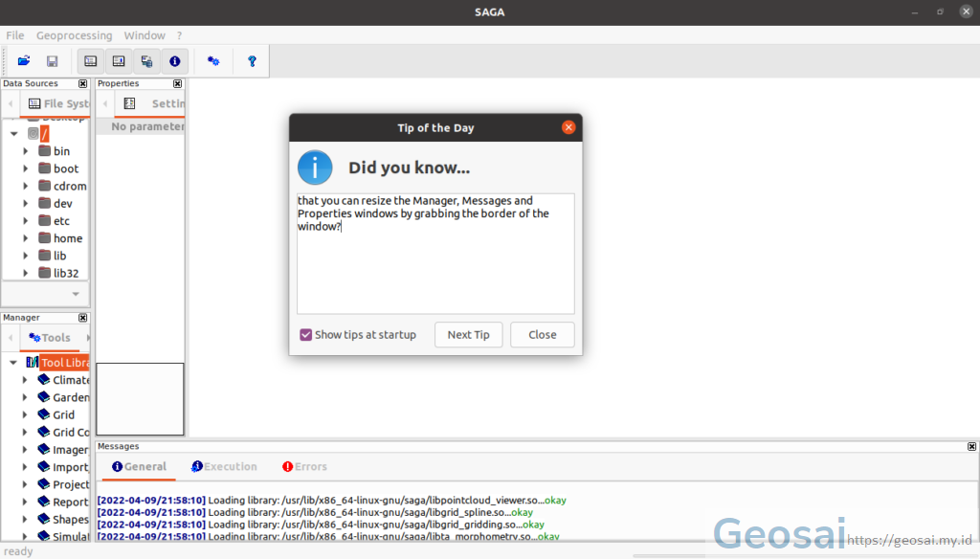This screenshot has height=559, width=980.
Task: Close the Data Sources panel
Action: [x=82, y=83]
